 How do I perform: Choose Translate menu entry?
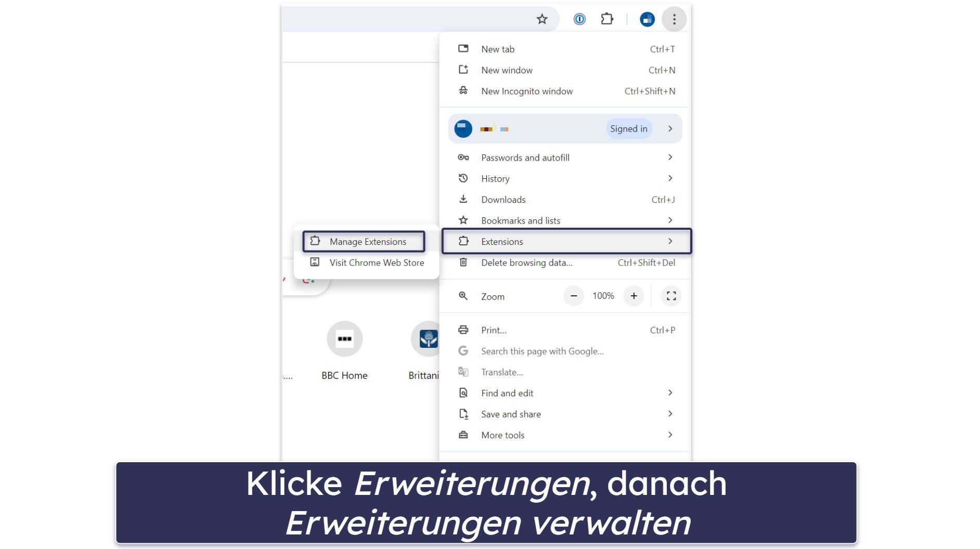tap(565, 372)
